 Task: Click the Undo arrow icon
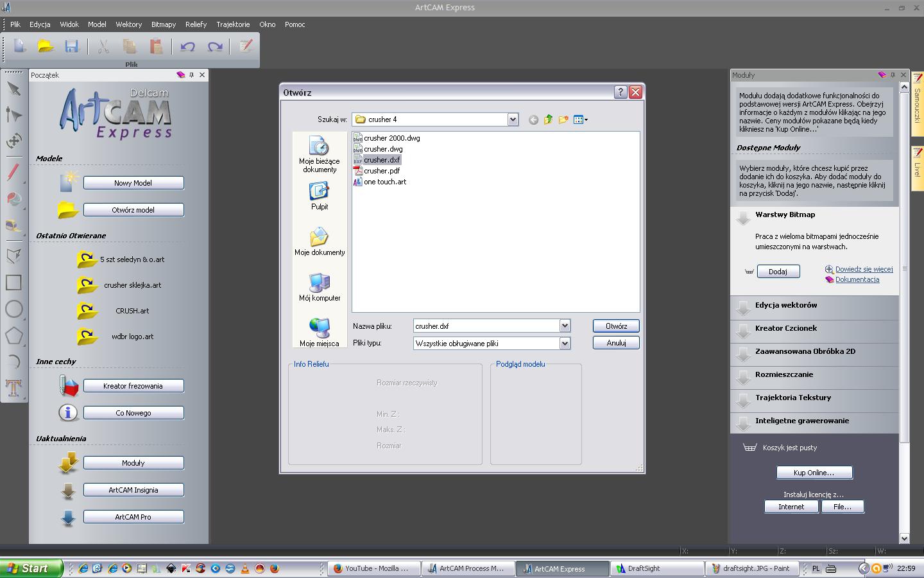pos(188,46)
